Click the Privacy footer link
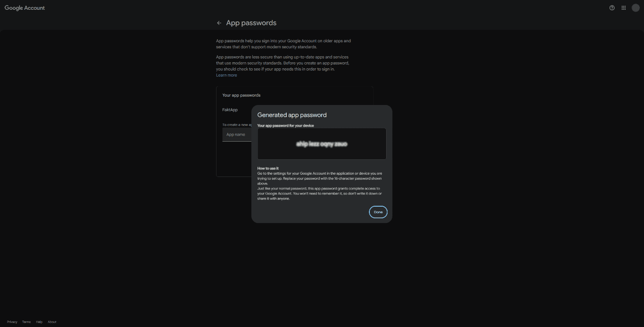 [x=12, y=322]
